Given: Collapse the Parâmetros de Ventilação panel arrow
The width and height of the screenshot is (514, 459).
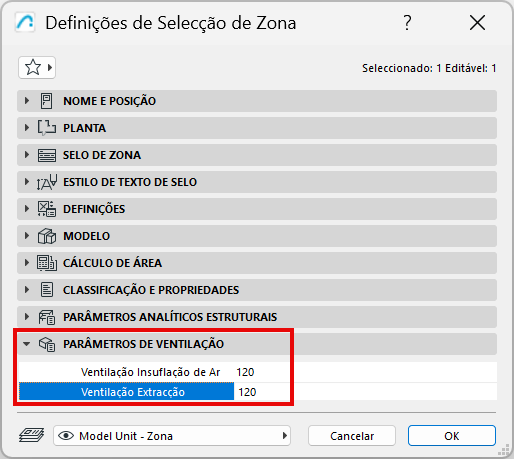Looking at the screenshot, I should [27, 344].
